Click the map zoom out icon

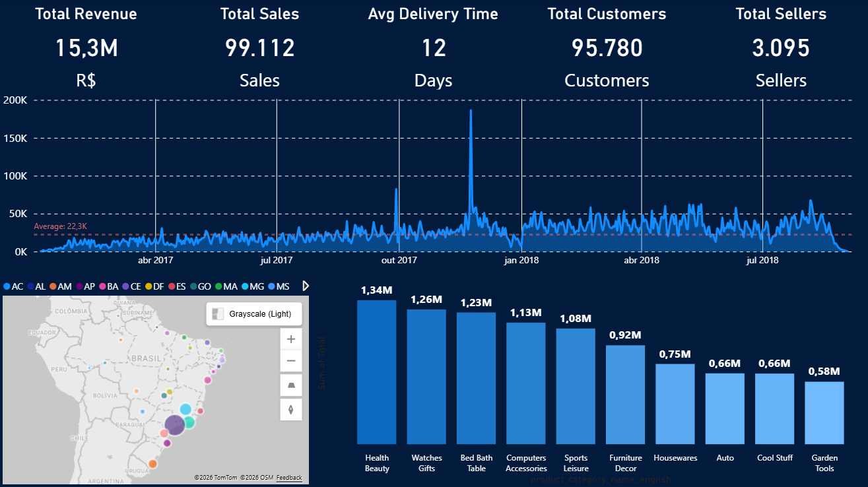tap(291, 360)
